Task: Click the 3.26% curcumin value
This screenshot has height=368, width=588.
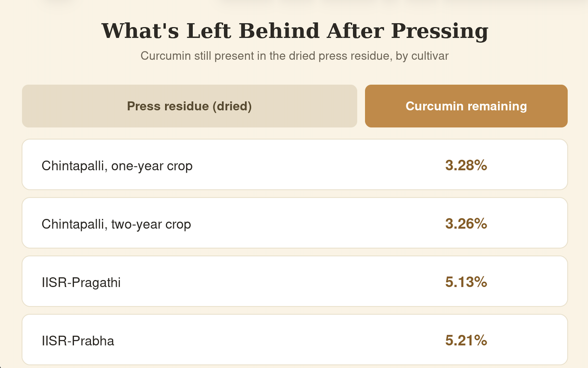Action: point(466,224)
